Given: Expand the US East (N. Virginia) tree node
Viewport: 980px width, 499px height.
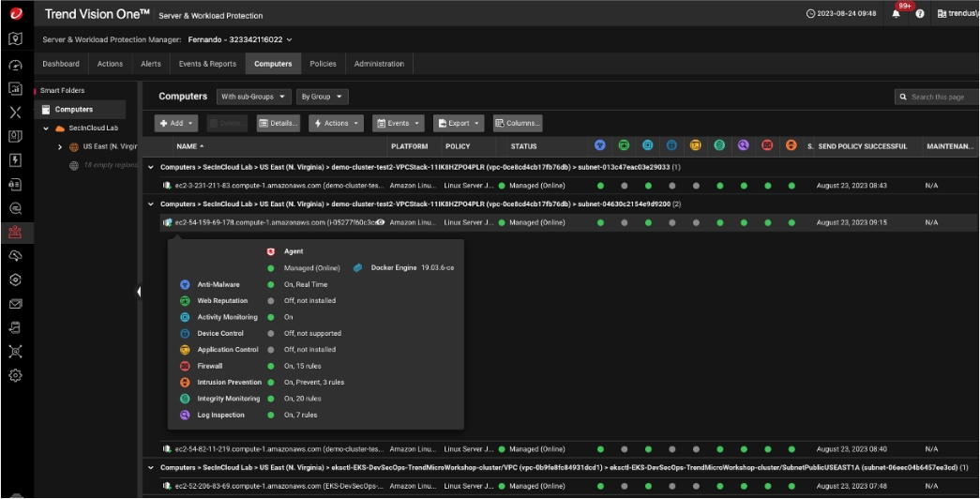Looking at the screenshot, I should pos(62,146).
